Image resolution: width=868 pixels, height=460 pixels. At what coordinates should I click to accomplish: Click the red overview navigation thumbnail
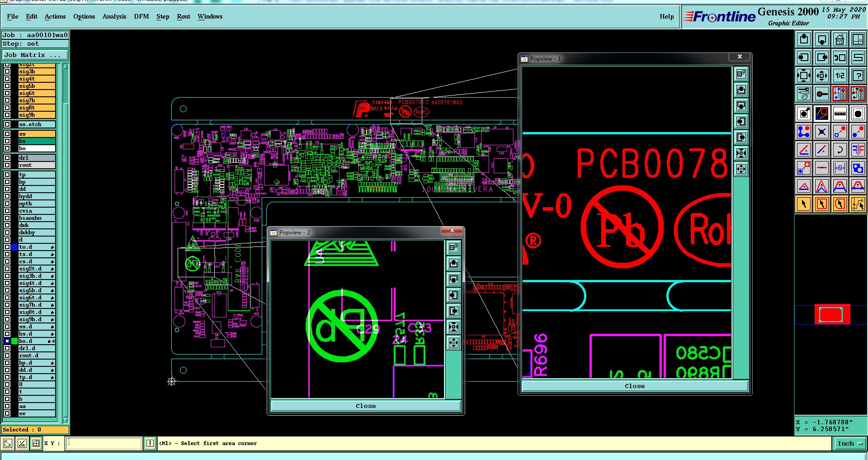(x=832, y=314)
